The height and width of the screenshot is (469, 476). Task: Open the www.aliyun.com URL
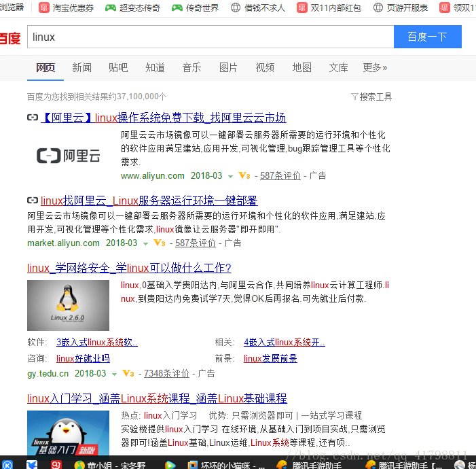[x=152, y=175]
